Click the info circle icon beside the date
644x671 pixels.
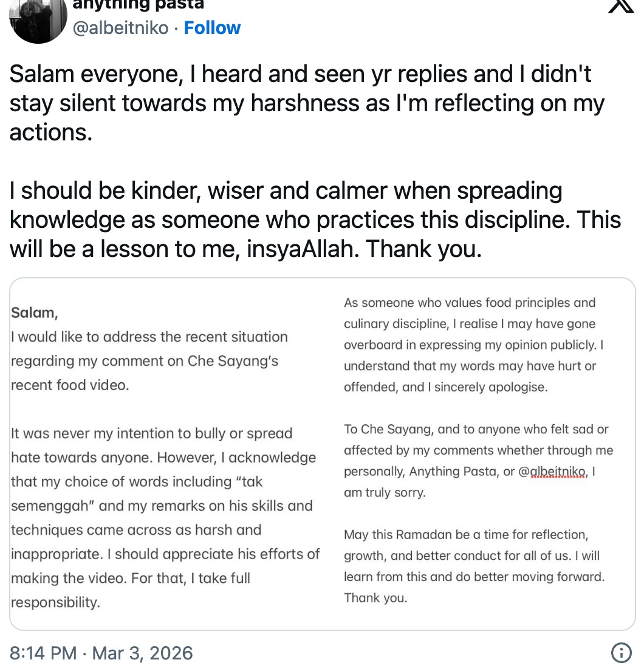tap(620, 653)
